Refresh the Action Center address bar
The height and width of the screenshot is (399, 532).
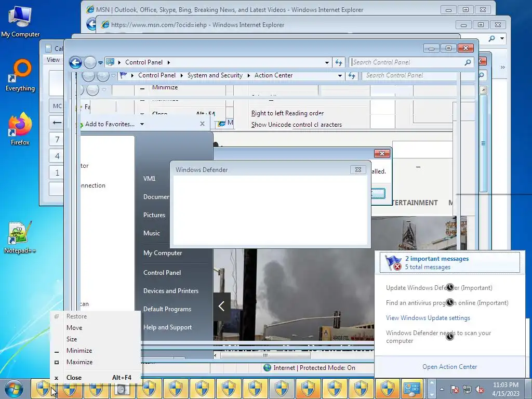pos(352,76)
